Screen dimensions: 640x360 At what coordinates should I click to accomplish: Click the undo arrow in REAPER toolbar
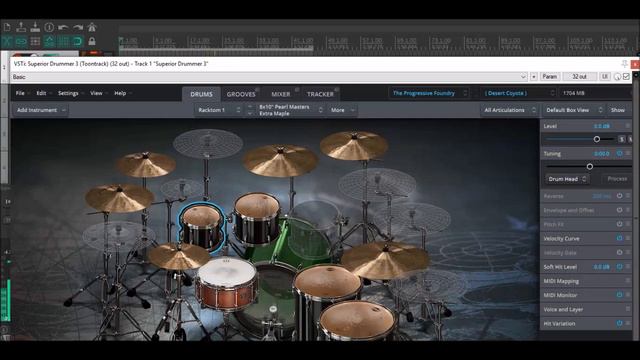pos(63,27)
